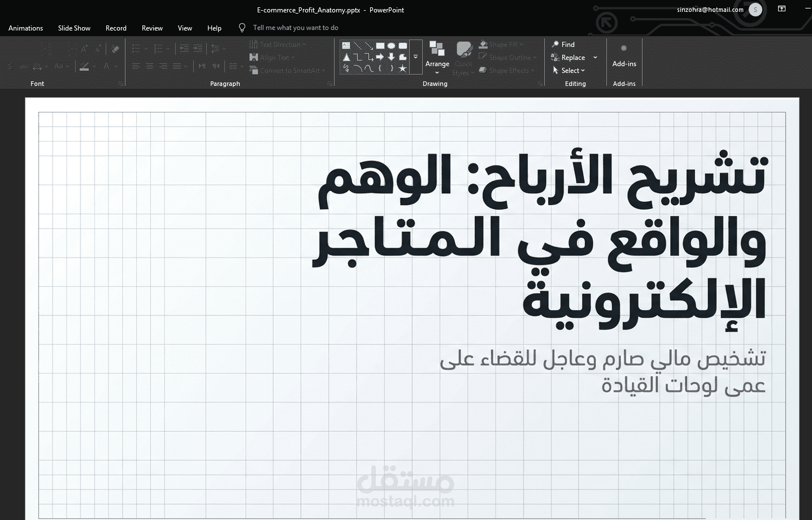Image resolution: width=812 pixels, height=520 pixels.
Task: Click the Clear All Formatting eraser icon
Action: tap(115, 49)
